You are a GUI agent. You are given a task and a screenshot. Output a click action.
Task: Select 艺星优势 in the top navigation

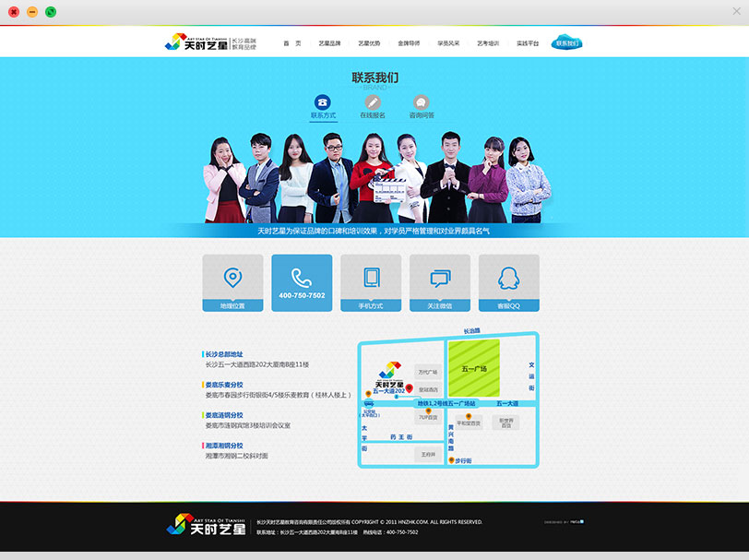[369, 43]
